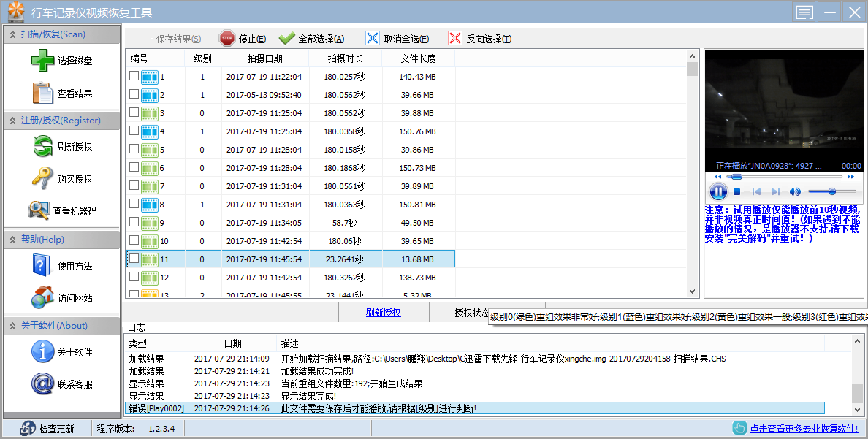This screenshot has width=868, height=439.
Task: Check the checkbox for row 2
Action: pos(134,94)
